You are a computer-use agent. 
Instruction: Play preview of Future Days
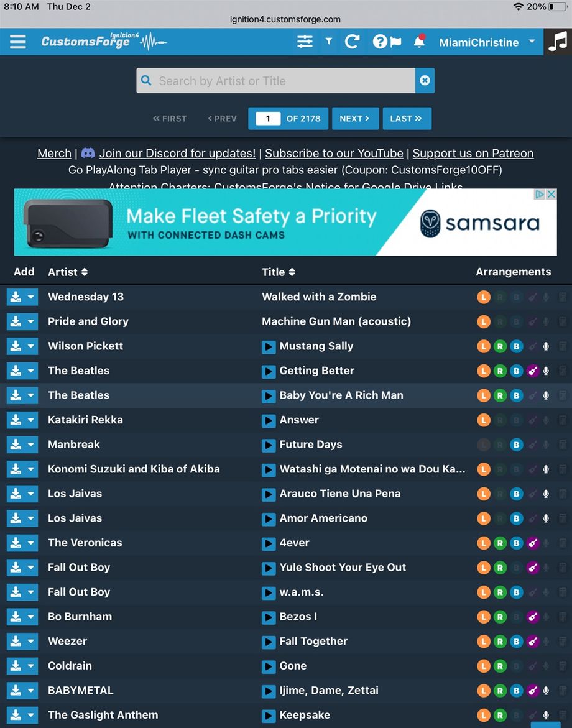269,445
